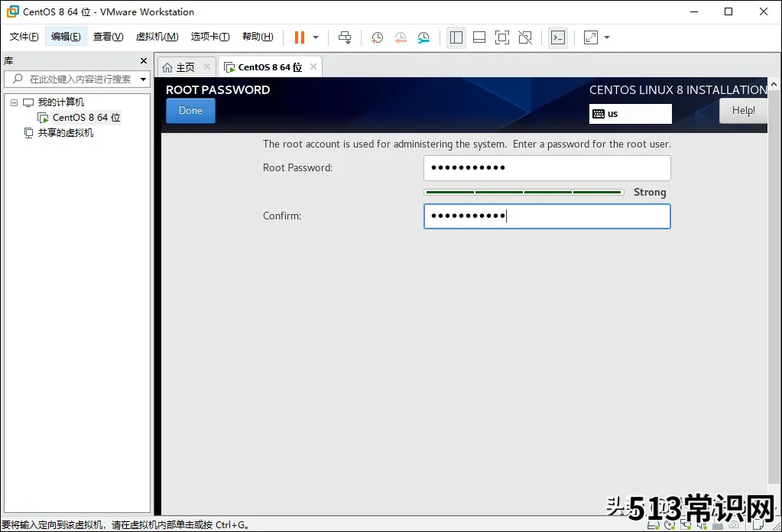Click the CENTOS LINUX 8 INSTALLATION title

678,89
